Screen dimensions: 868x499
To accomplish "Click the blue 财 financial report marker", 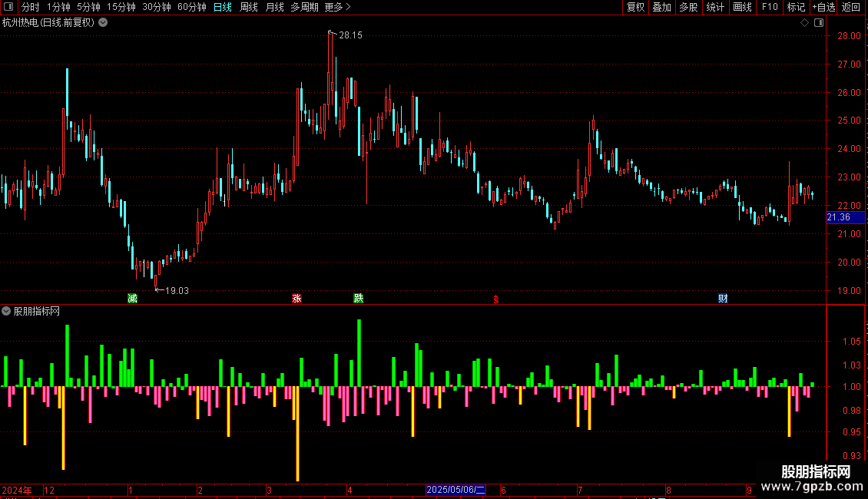I will [723, 298].
